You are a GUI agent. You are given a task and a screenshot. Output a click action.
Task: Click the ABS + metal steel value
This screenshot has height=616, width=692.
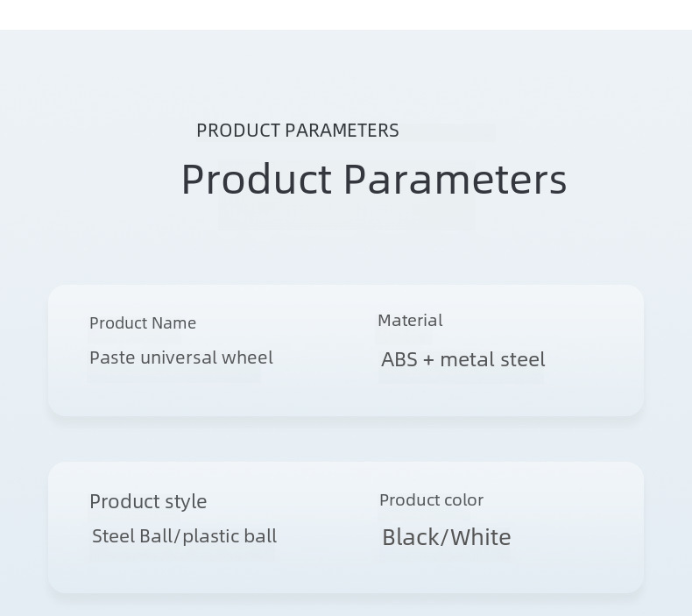pos(463,359)
